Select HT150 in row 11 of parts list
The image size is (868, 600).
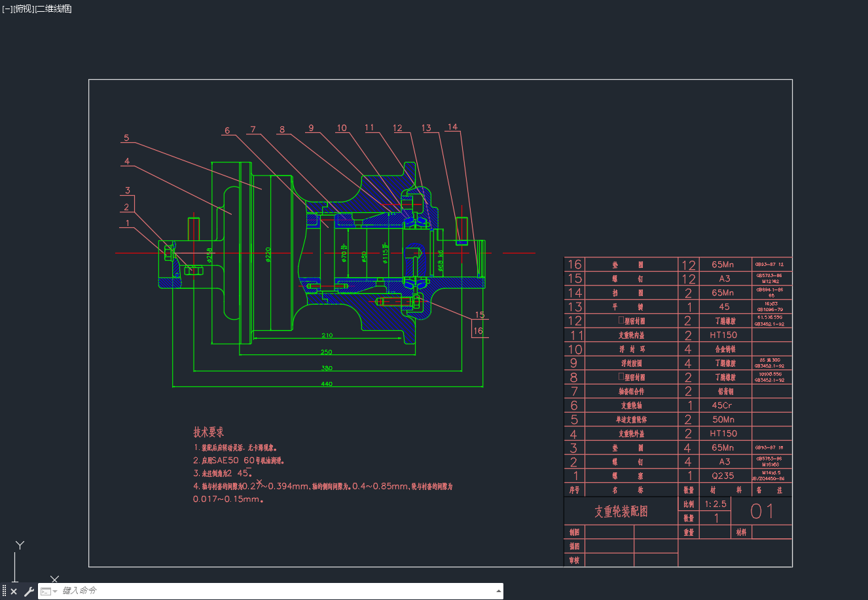(723, 335)
